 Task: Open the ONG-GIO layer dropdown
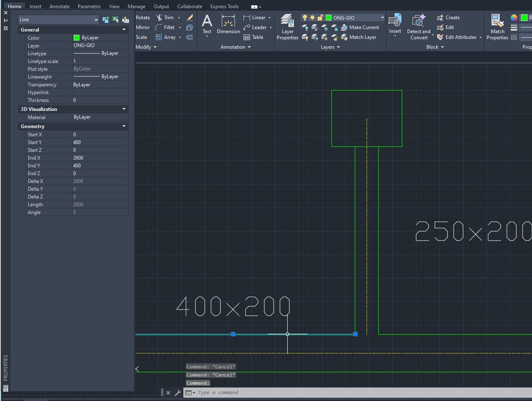click(x=382, y=17)
